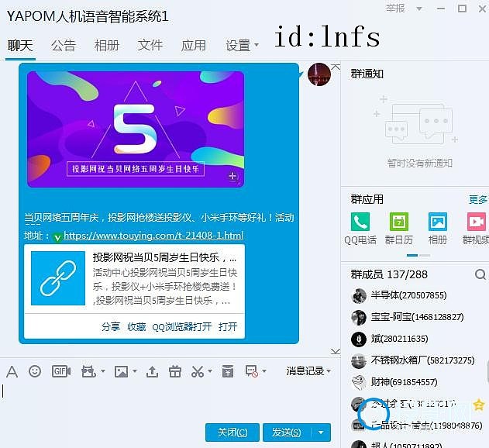Open the font formatting tool (A icon)
Image resolution: width=489 pixels, height=448 pixels.
pos(12,371)
